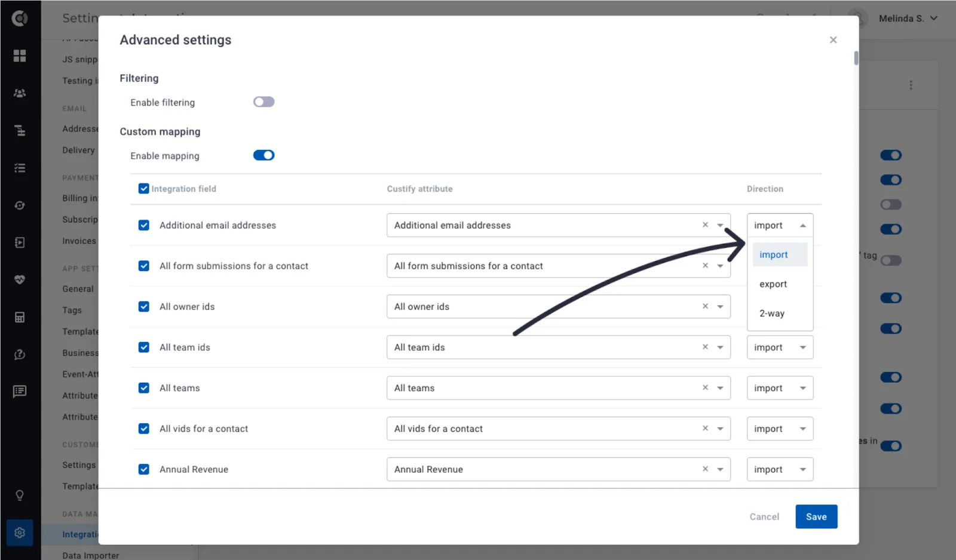The image size is (956, 560).
Task: Open the direction dropdown for All team ids
Action: tap(780, 347)
